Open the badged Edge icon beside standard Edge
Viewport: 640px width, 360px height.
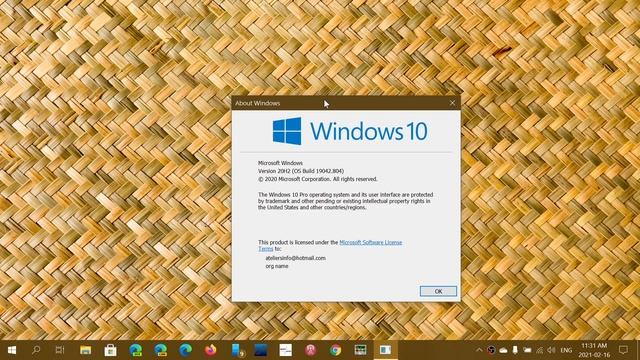click(x=161, y=350)
